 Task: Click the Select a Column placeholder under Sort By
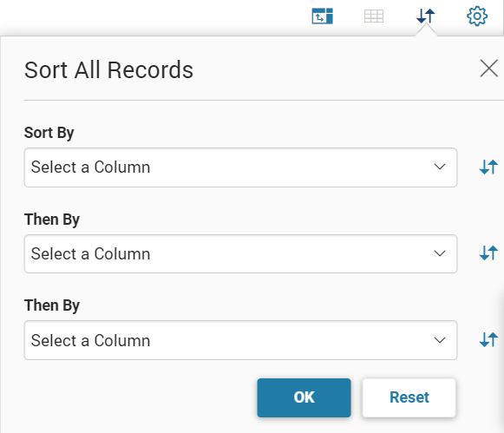tap(90, 167)
